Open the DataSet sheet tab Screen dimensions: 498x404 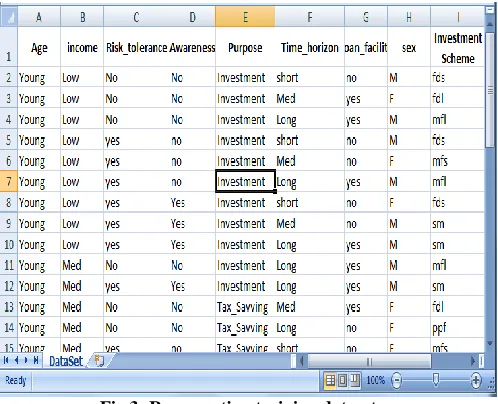coord(66,361)
